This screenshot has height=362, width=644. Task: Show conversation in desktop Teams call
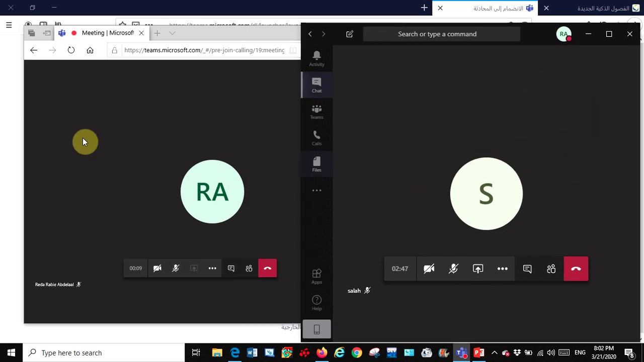pos(527,269)
